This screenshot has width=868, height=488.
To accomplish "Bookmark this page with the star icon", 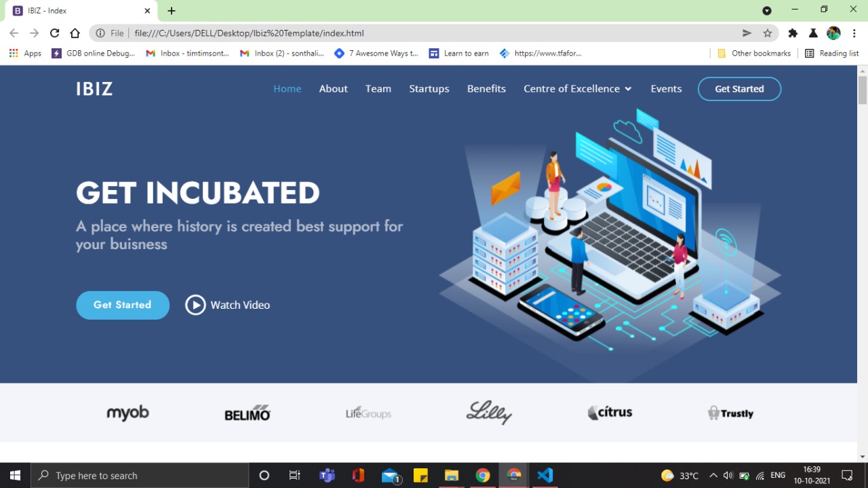I will pyautogui.click(x=768, y=33).
